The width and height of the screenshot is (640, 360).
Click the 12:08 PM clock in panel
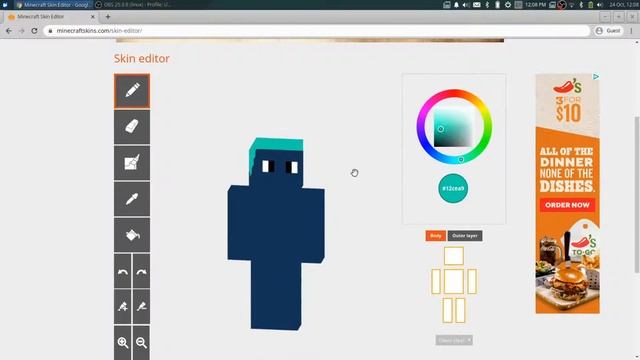(536, 5)
